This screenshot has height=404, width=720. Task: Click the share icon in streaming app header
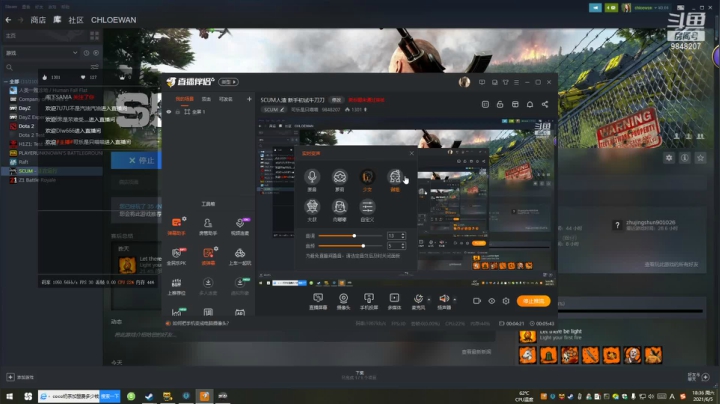click(545, 104)
